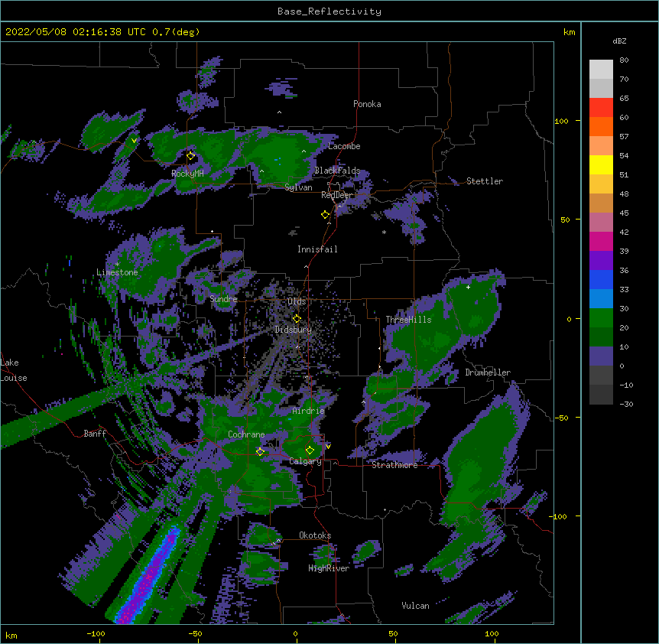
Task: Click the white plus marker north of ThreeHills
Action: coord(468,287)
